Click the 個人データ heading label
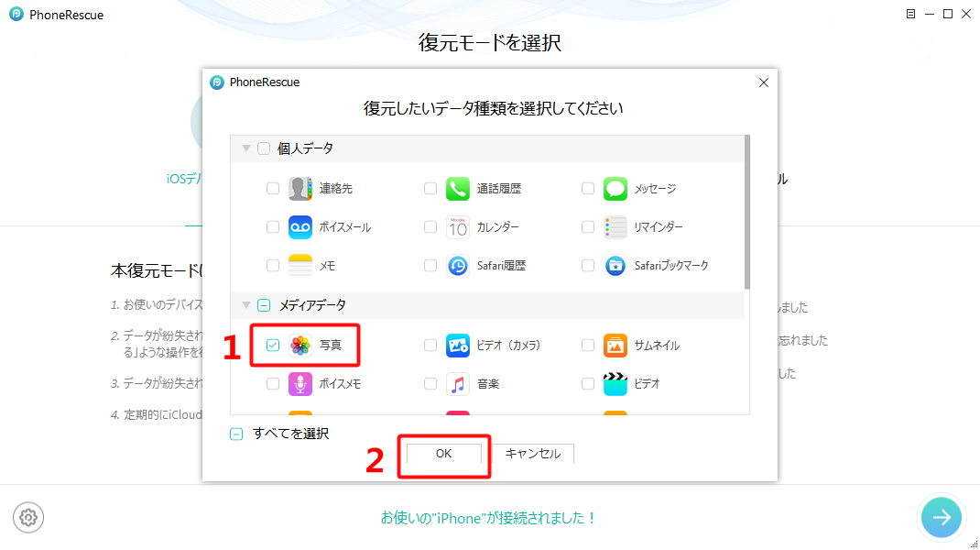This screenshot has height=550, width=980. [305, 148]
